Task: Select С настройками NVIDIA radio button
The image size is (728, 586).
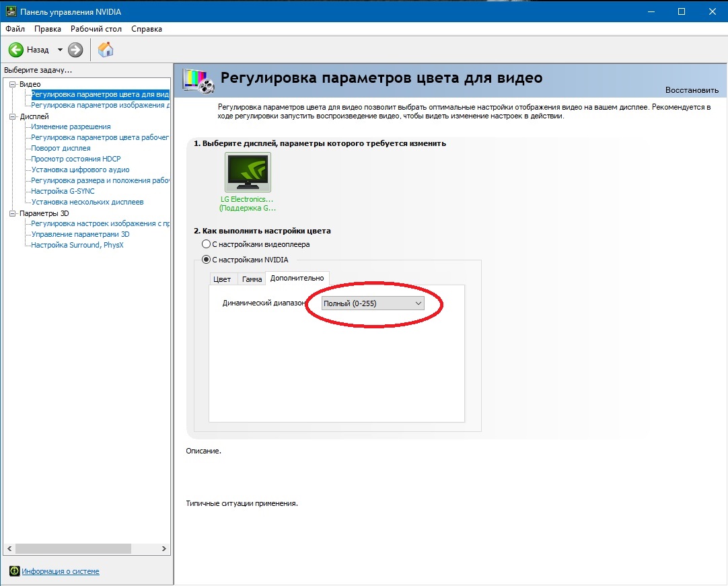Action: (206, 260)
